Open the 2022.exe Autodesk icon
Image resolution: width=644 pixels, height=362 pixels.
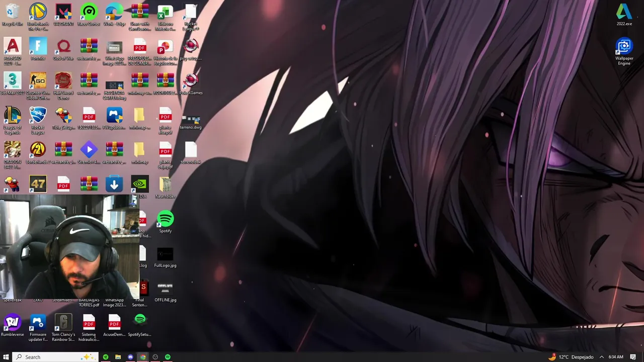(x=624, y=15)
